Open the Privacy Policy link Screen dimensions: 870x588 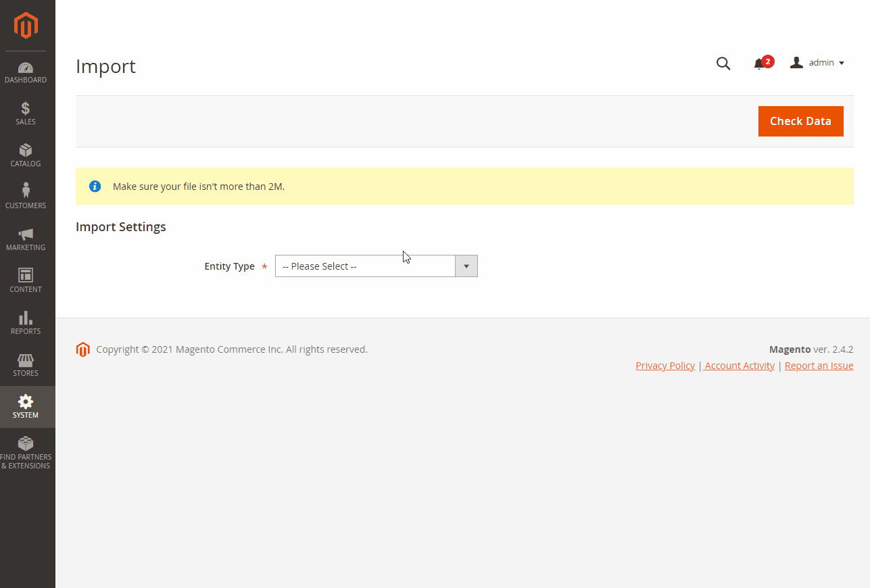click(x=665, y=366)
